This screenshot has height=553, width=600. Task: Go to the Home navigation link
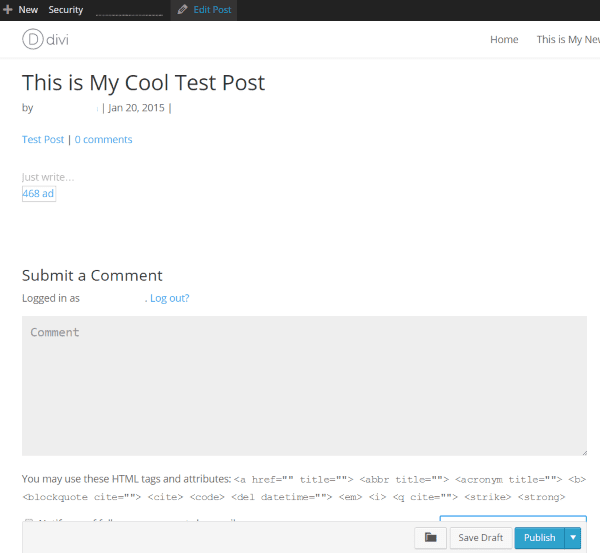504,39
